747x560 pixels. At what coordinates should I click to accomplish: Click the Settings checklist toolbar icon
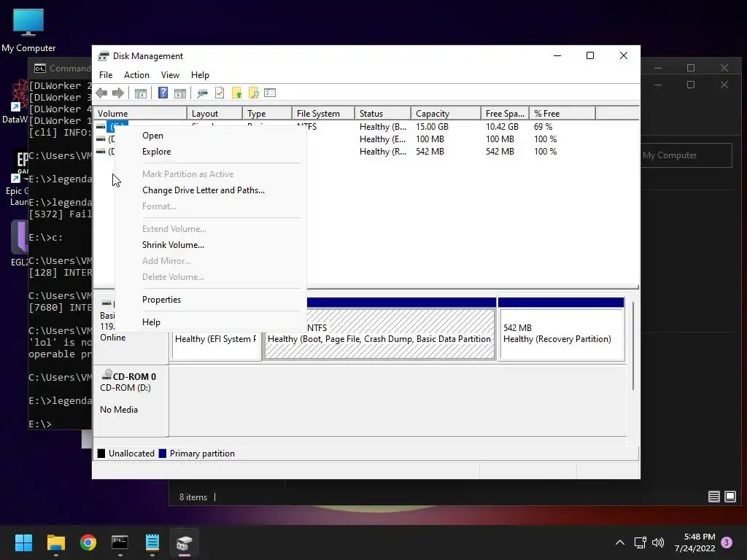click(270, 93)
